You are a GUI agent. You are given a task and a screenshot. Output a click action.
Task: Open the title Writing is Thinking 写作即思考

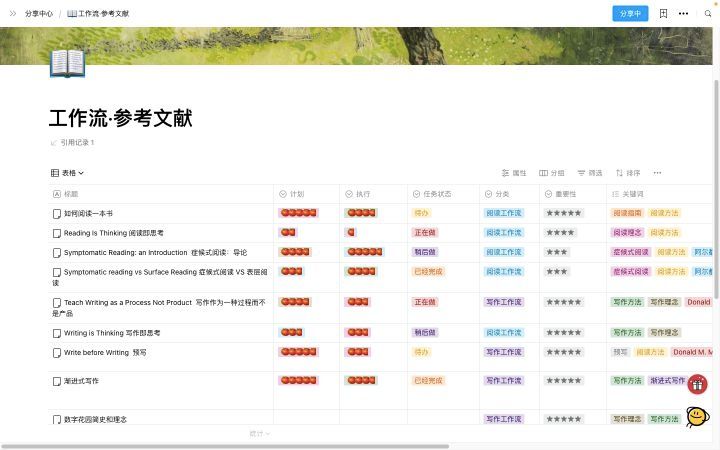112,333
